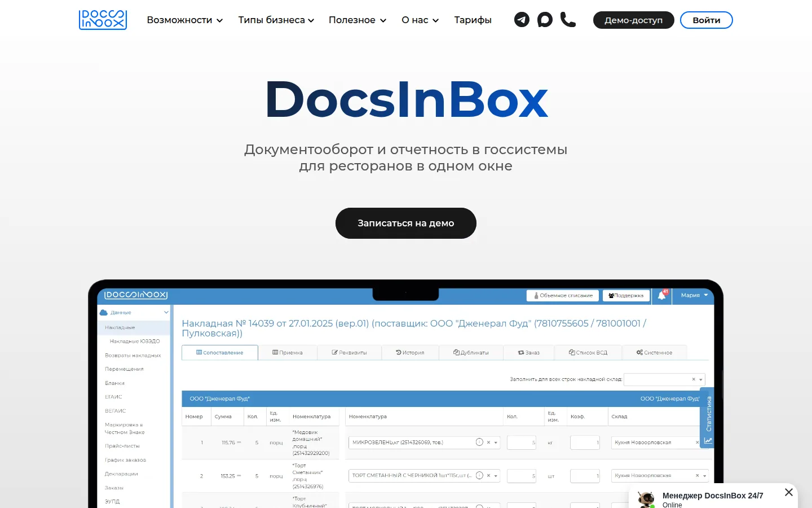
Task: Expand the О нас menu
Action: [420, 20]
